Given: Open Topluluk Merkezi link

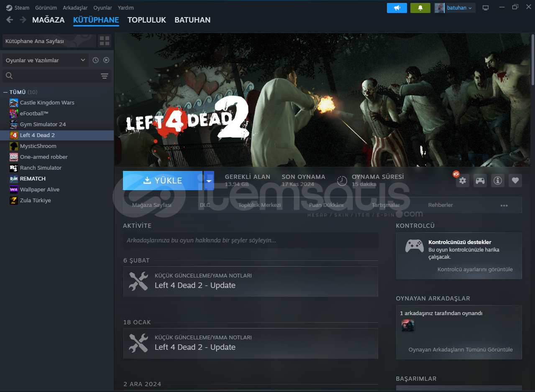Looking at the screenshot, I should [x=259, y=205].
